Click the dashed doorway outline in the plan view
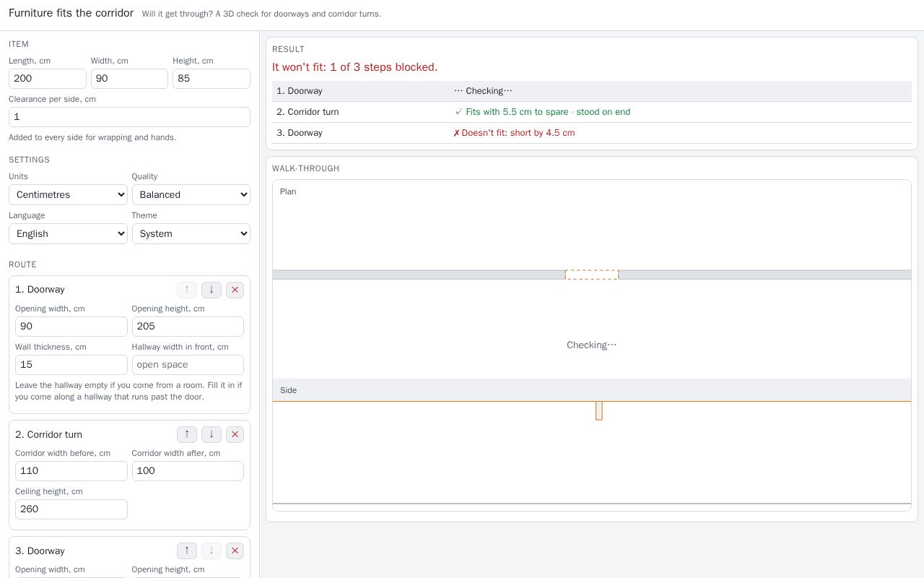 tap(592, 275)
